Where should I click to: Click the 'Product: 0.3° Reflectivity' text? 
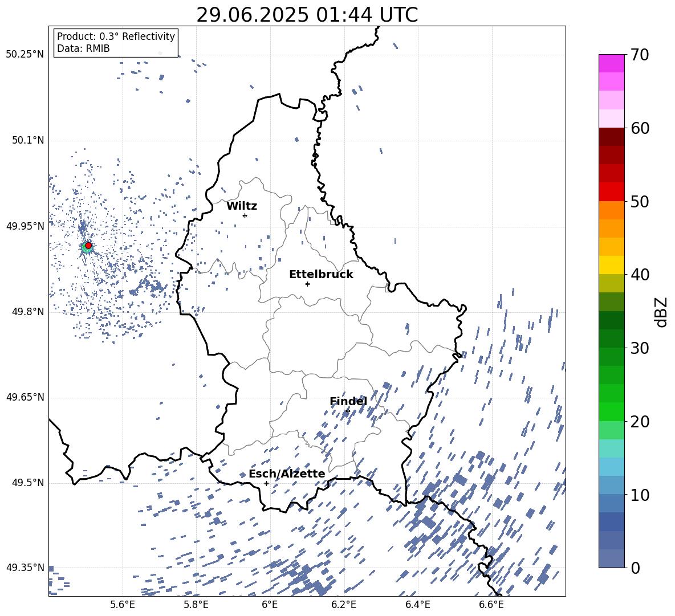[116, 36]
